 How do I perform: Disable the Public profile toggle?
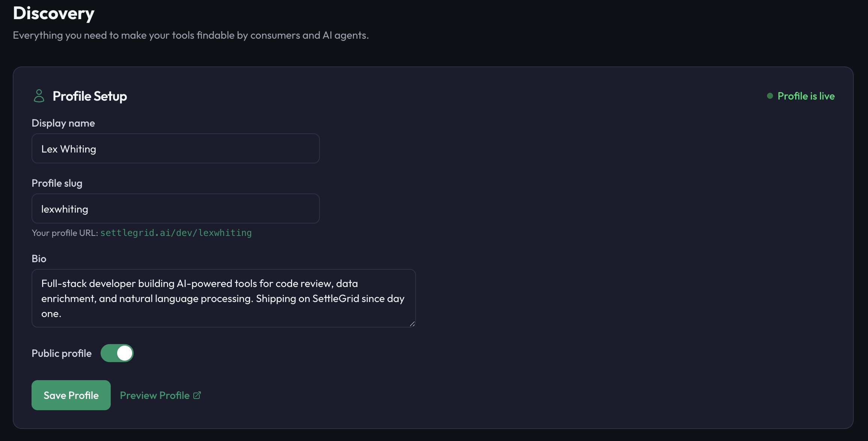tap(118, 353)
